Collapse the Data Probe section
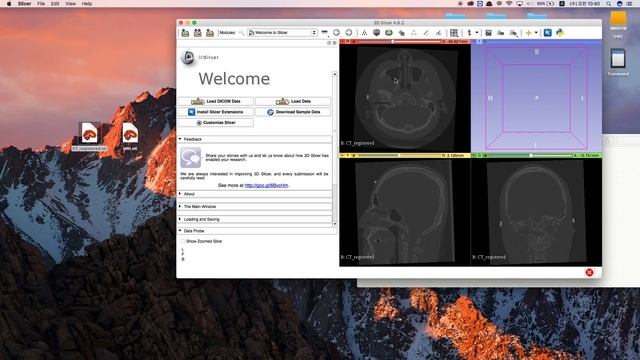Image resolution: width=640 pixels, height=360 pixels. coord(257,231)
